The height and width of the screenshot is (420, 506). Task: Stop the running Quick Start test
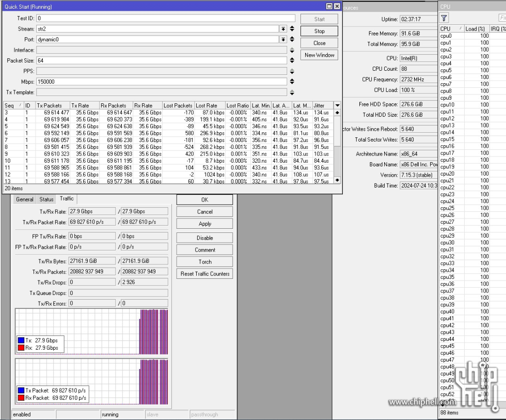[319, 31]
